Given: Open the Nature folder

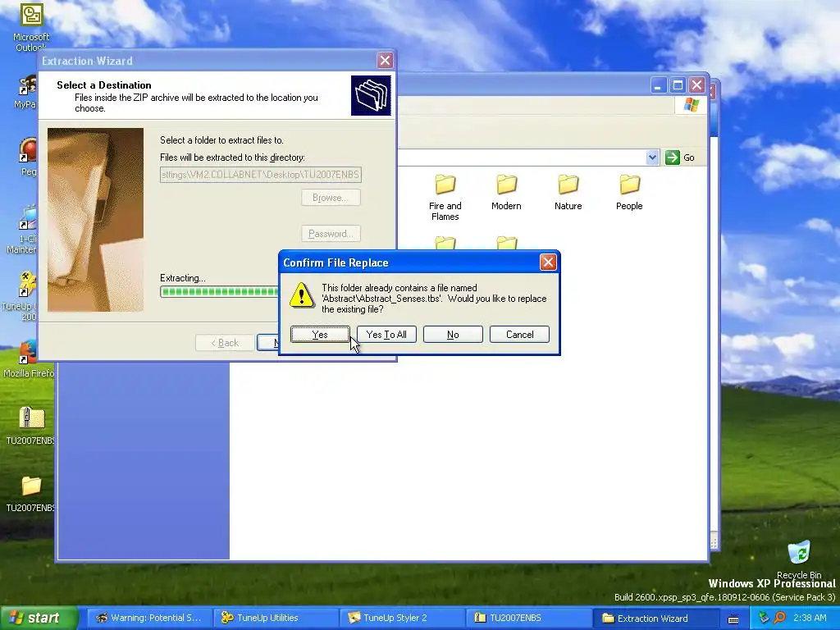Looking at the screenshot, I should click(568, 193).
